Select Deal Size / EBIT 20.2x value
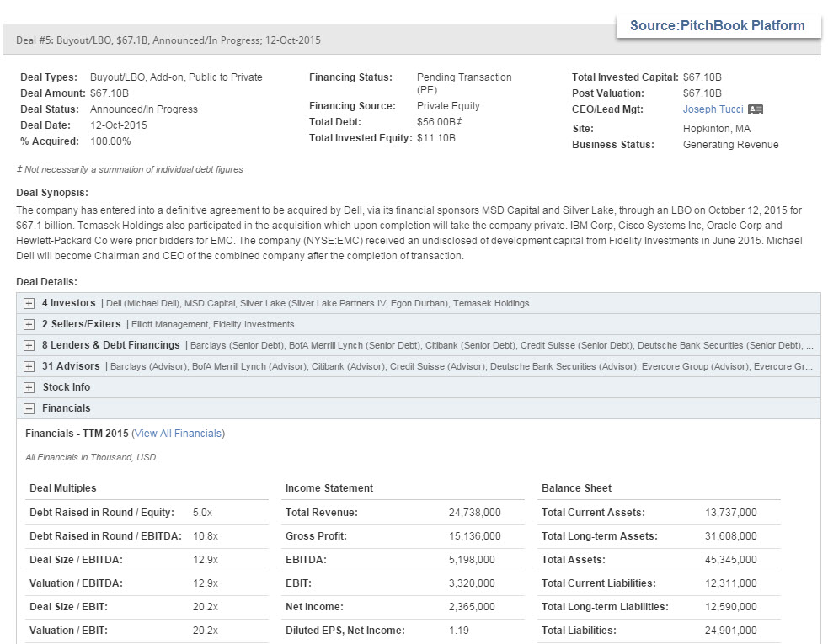This screenshot has height=644, width=828. coord(206,607)
